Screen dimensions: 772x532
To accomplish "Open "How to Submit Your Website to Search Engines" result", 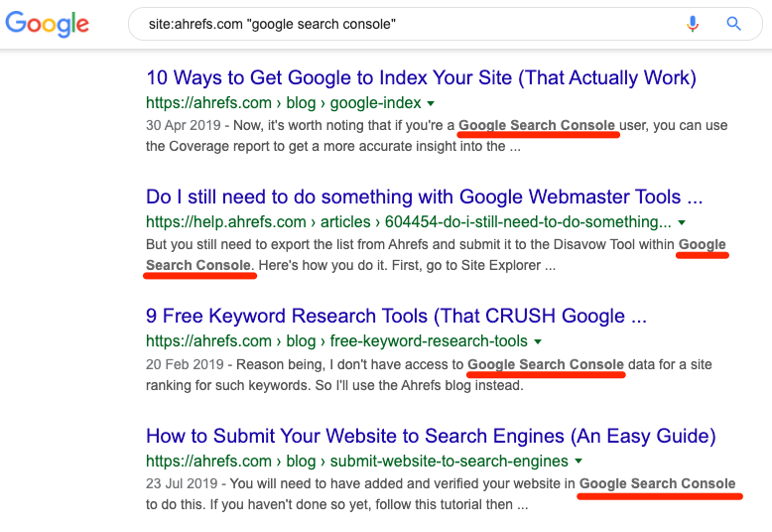I will (x=431, y=436).
